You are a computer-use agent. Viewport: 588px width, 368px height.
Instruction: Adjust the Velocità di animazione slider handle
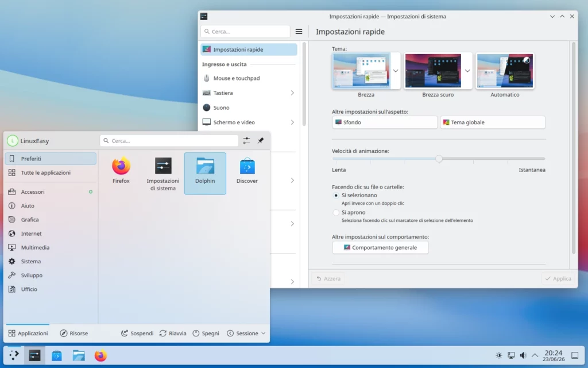coord(439,159)
